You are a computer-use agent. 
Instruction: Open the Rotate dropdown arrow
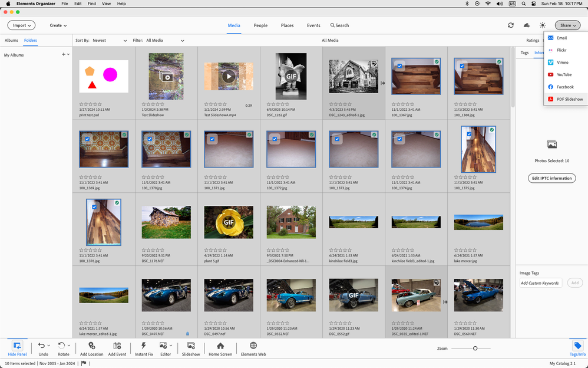[x=69, y=346]
